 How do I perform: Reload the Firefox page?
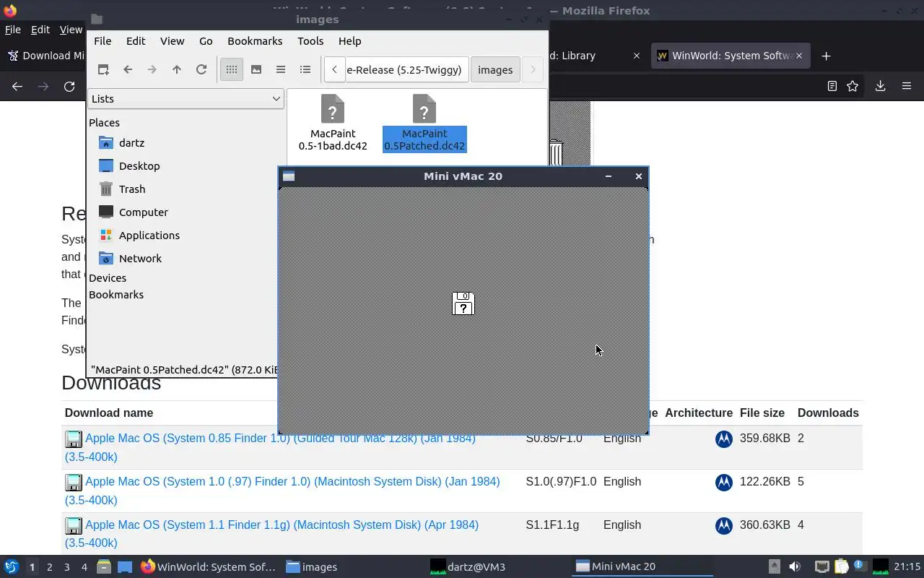69,87
